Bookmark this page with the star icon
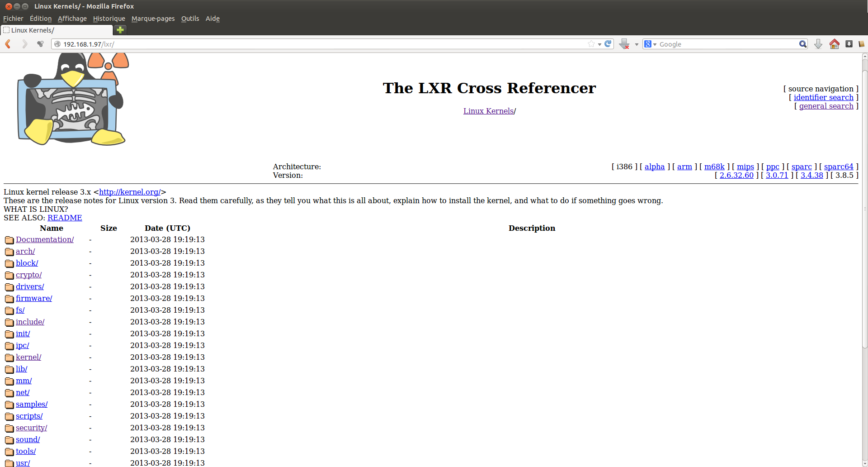This screenshot has height=467, width=868. coord(591,44)
